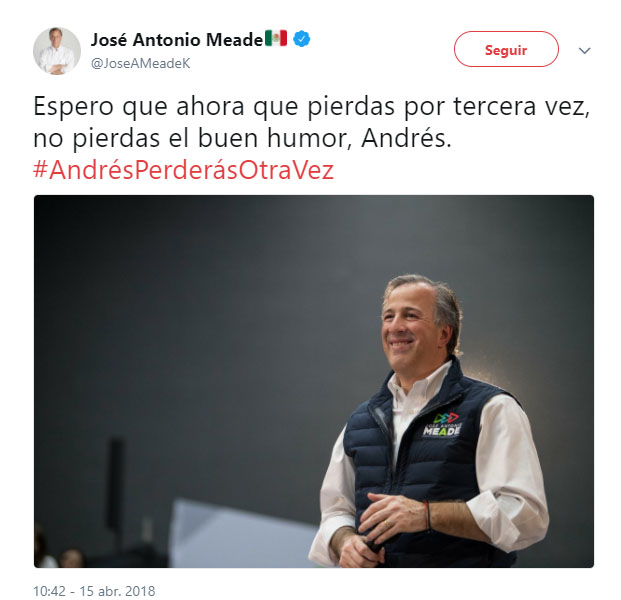Visit the @JoseAMeadeK handle
Viewport: 621px width, 600px height.
[141, 63]
